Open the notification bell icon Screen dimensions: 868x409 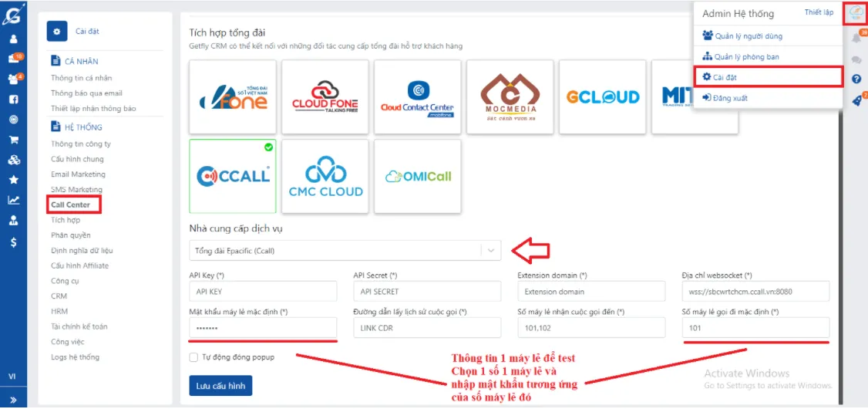856,39
